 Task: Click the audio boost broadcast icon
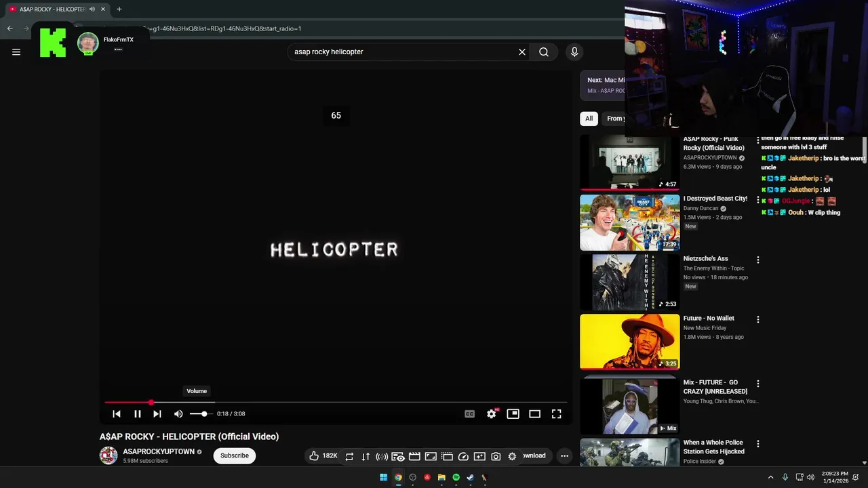coord(382,456)
